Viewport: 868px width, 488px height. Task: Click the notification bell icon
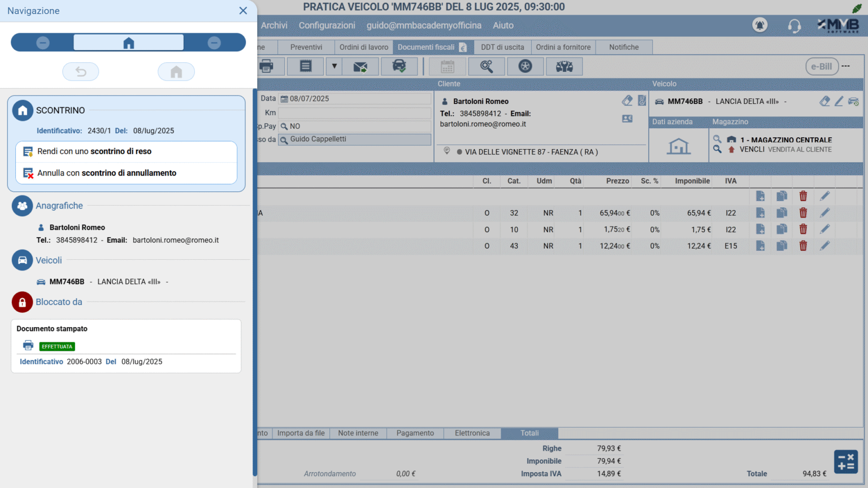coord(759,25)
